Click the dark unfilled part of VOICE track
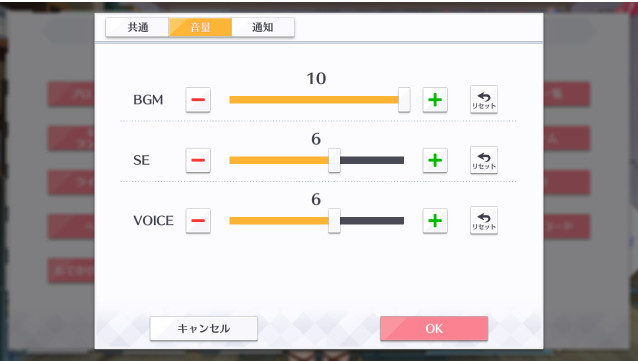This screenshot has width=638, height=361. (372, 221)
